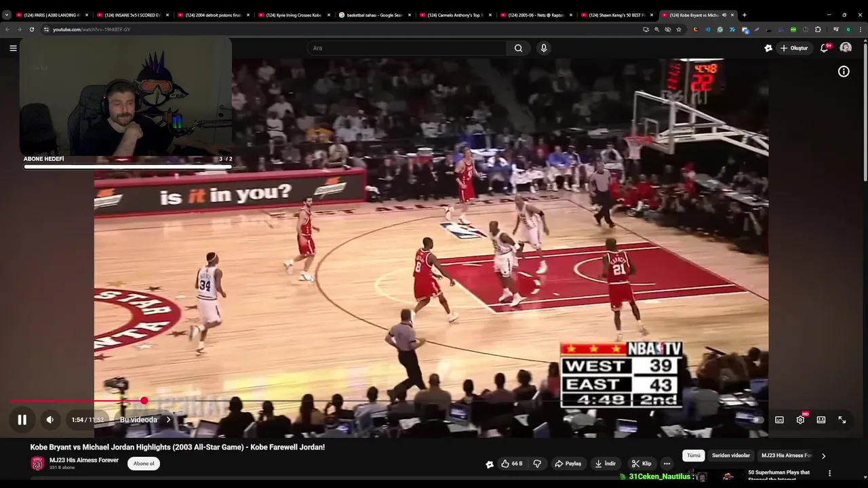Screen dimensions: 868x488
Task: Open media control music-note icon
Action: point(836,30)
